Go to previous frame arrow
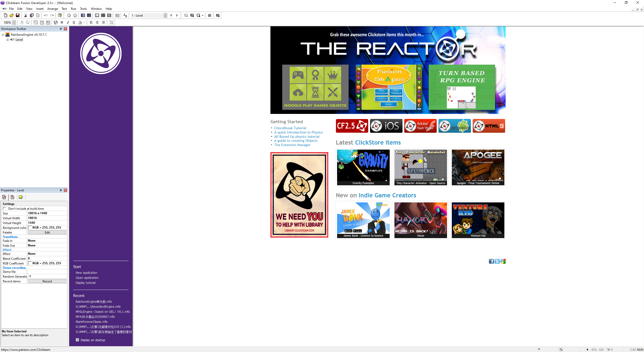This screenshot has height=352, width=644. coord(171,15)
